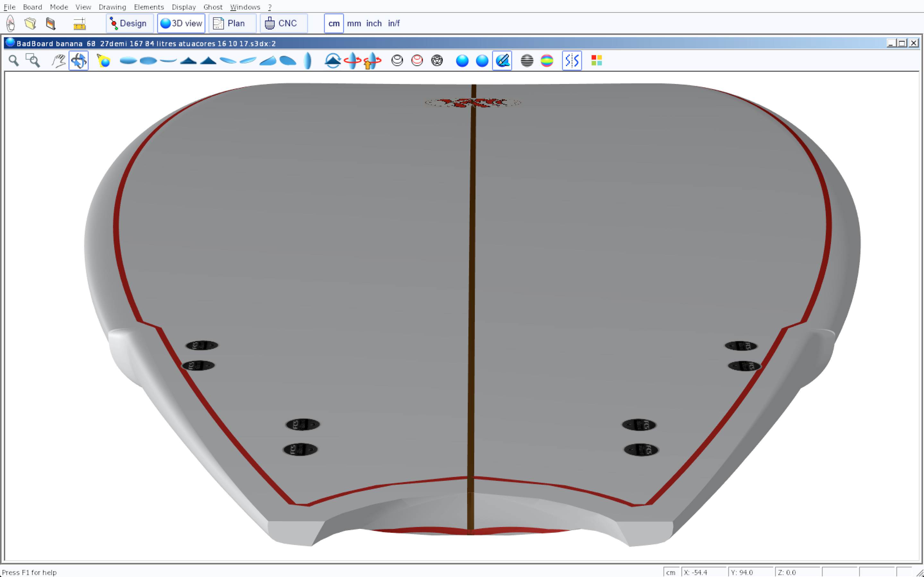924x577 pixels.
Task: Click the red-circled auto rotate board icon
Action: (x=352, y=61)
